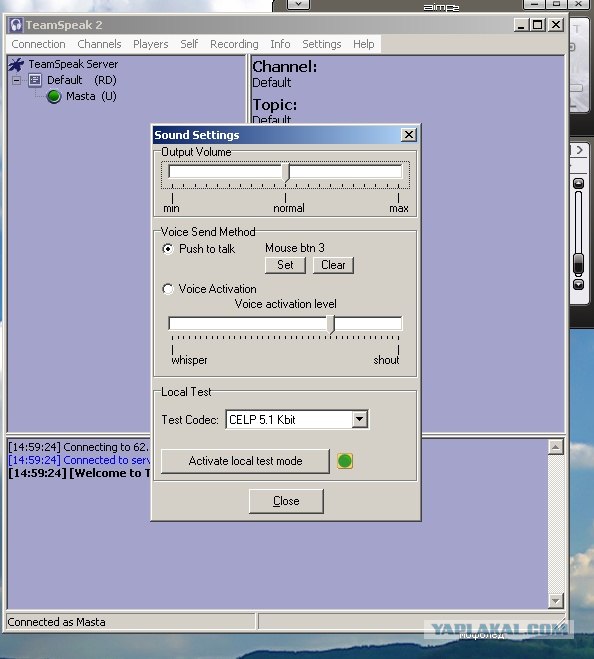Click the '[14:59:24] Connecting to' log line
The width and height of the screenshot is (594, 659).
(79, 447)
